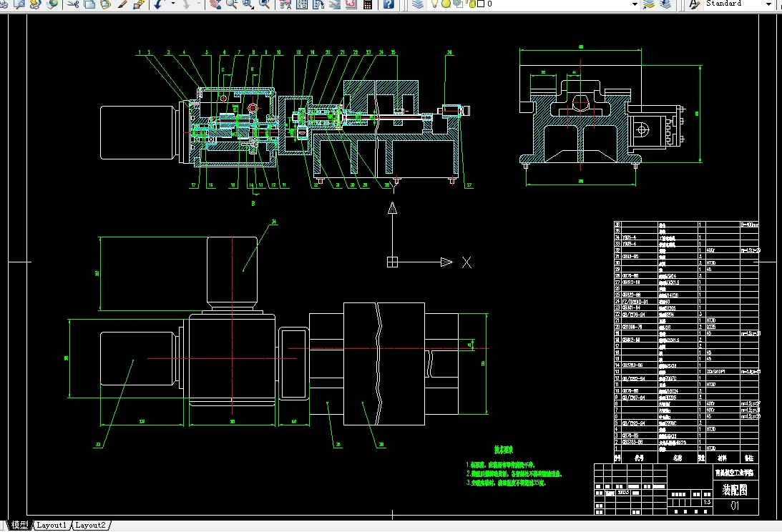Select the section label B below front view
Viewport: 782px width, 532px height.
coord(253,203)
